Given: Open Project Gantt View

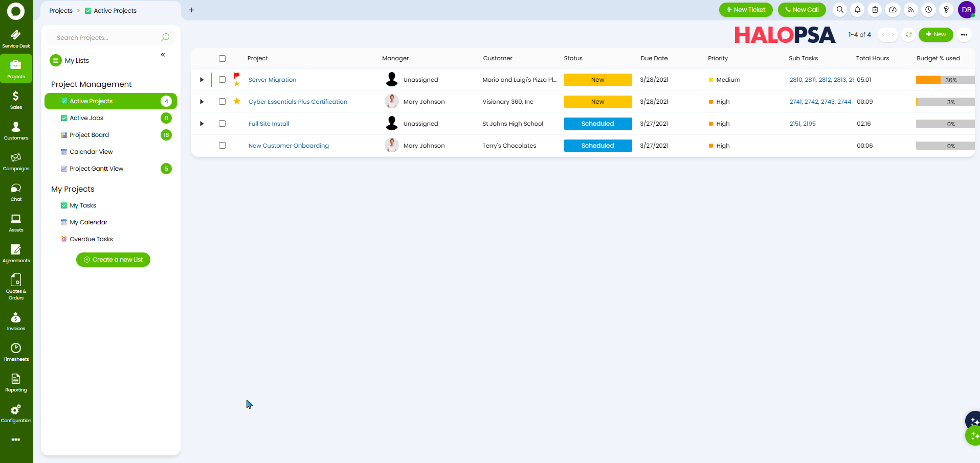Looking at the screenshot, I should (x=110, y=169).
